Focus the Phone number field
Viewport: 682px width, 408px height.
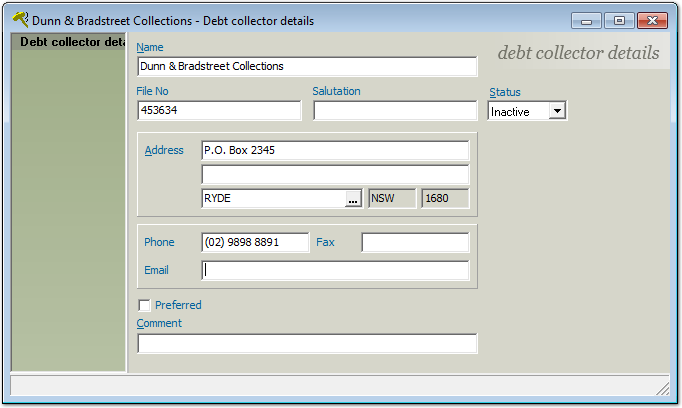pos(255,243)
